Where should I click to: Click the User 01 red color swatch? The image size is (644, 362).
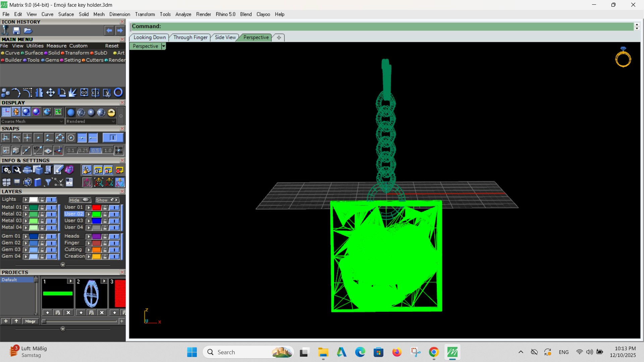97,207
